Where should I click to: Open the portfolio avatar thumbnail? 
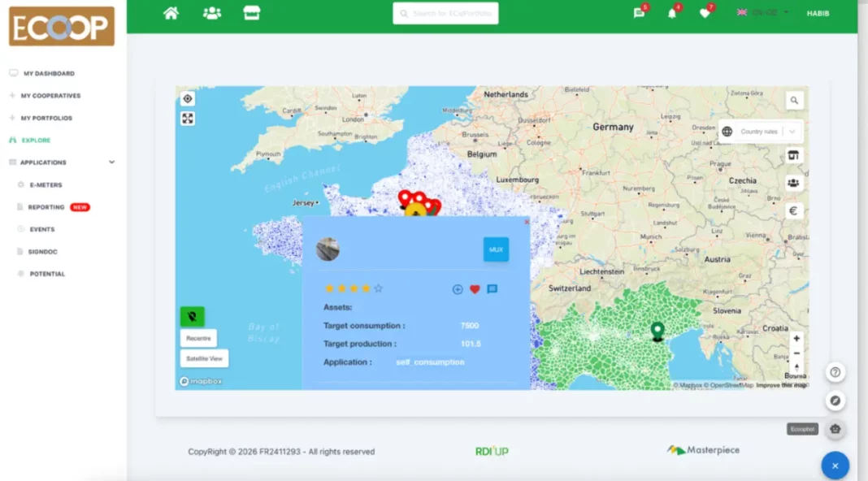pos(328,249)
